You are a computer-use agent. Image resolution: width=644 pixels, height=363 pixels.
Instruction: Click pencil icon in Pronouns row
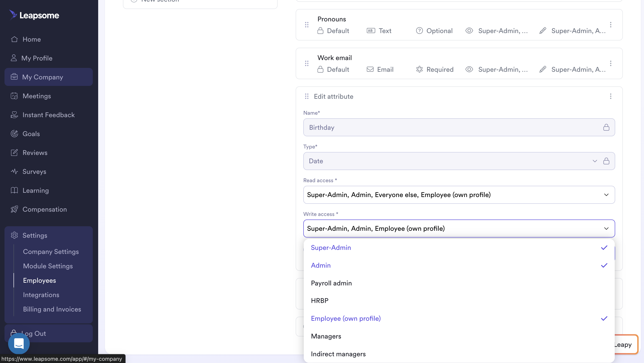coord(543,31)
